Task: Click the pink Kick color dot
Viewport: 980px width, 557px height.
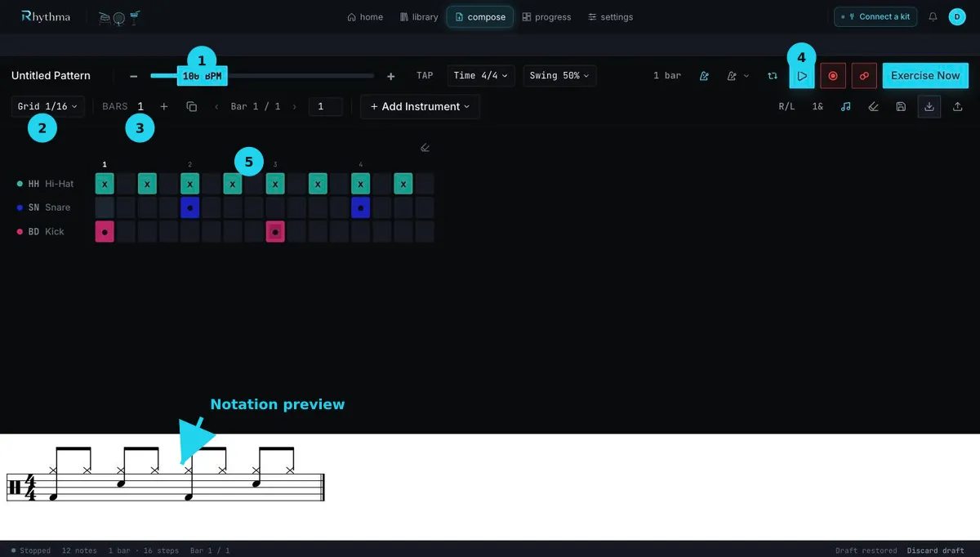Action: pos(20,232)
